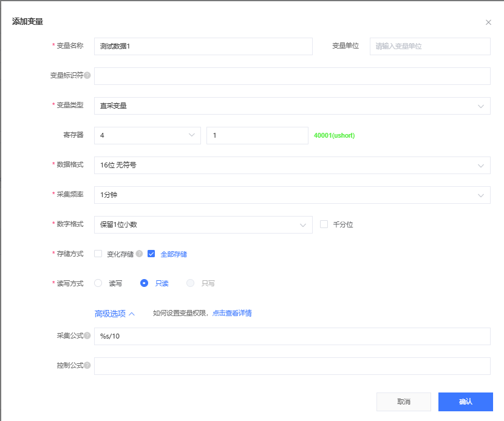This screenshot has height=421, width=504.
Task: Expand the 数据格式 dropdown
Action: point(291,165)
